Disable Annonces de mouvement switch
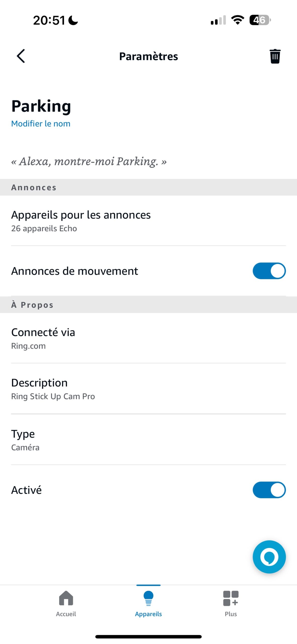The width and height of the screenshot is (297, 644). [269, 271]
